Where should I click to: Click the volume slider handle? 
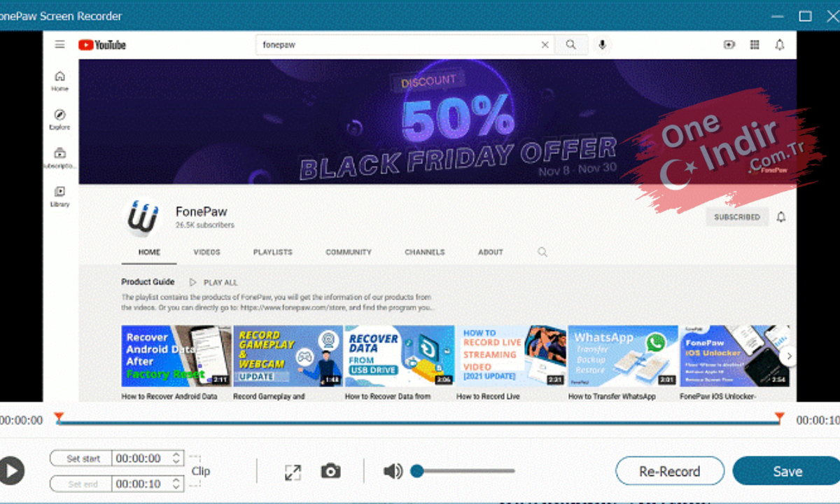click(x=417, y=471)
